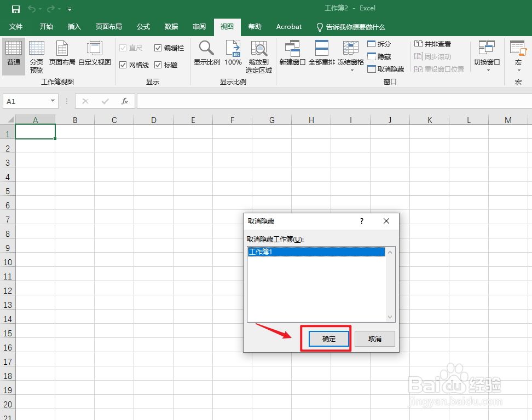This screenshot has width=532, height=420.
Task: Click the list scrollbar down arrow
Action: click(x=390, y=317)
